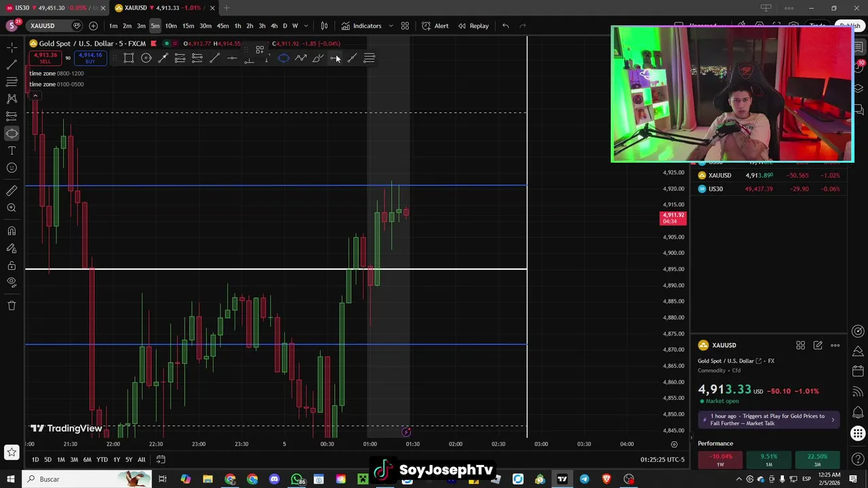The width and height of the screenshot is (868, 488).
Task: Select the Measure ruler tool
Action: (12, 190)
